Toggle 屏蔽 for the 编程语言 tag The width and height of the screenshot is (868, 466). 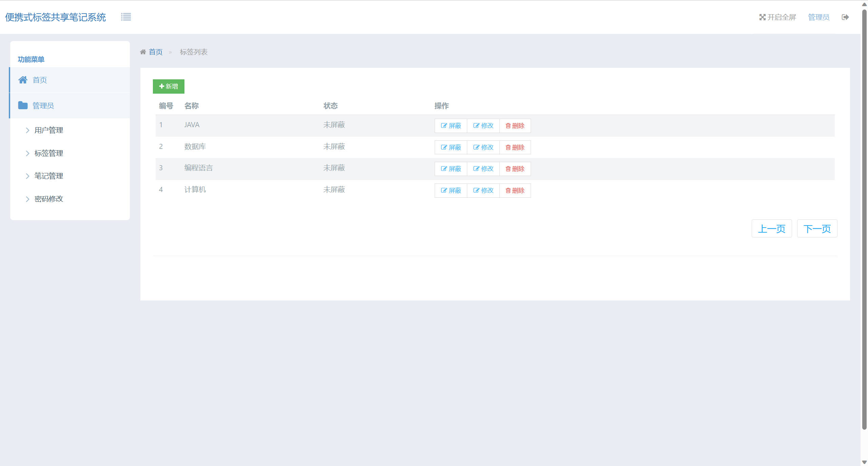pyautogui.click(x=451, y=169)
